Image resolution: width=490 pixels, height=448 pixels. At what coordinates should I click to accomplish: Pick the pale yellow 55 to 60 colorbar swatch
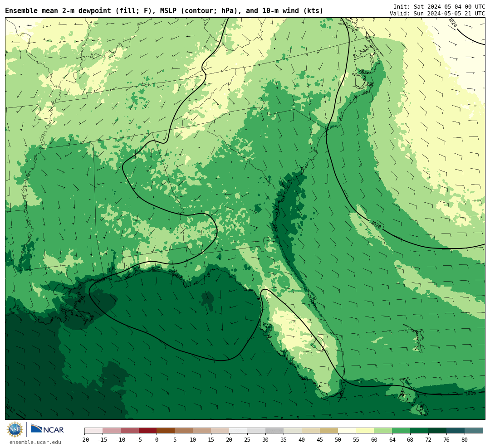(365, 431)
